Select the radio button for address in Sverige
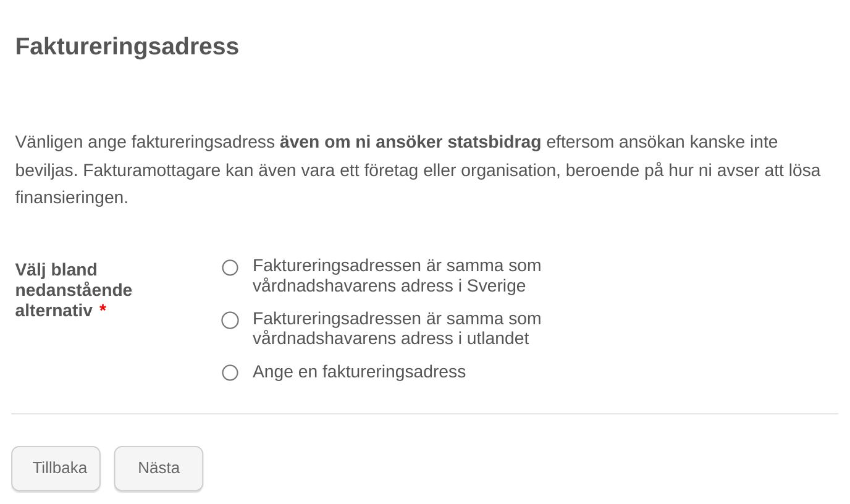 point(230,267)
